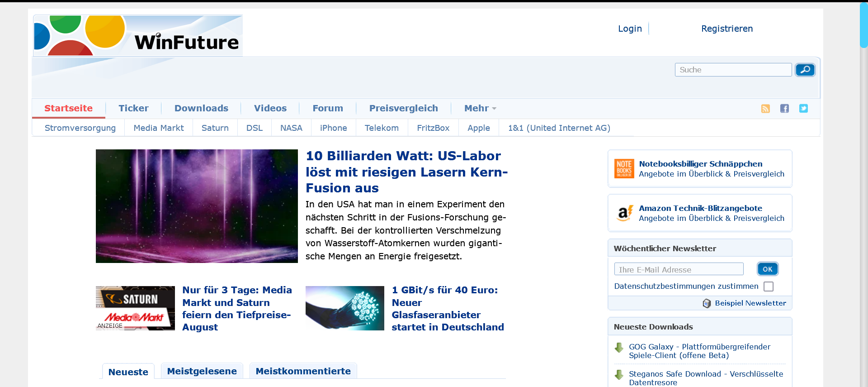Click the download arrow beside Steganos Safe

pyautogui.click(x=619, y=375)
